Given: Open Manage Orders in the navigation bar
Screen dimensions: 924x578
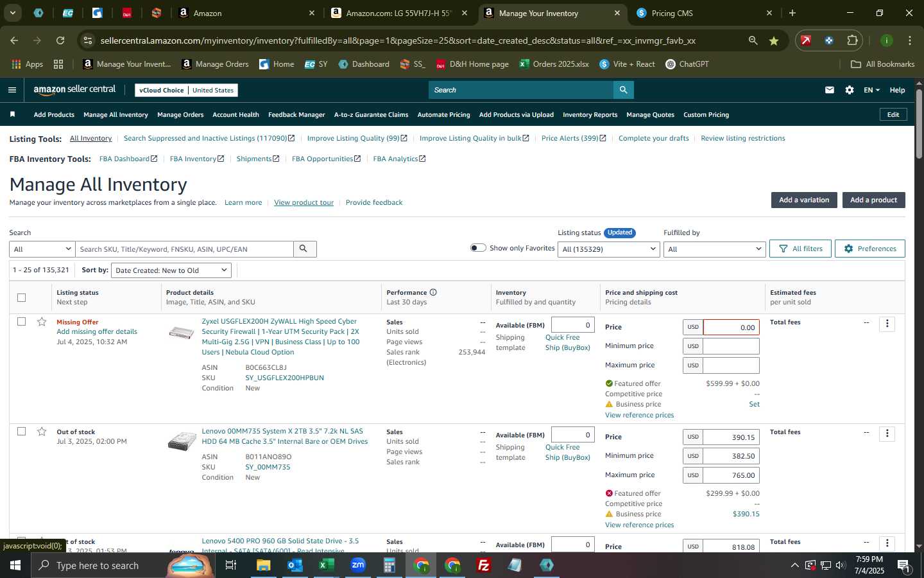Looking at the screenshot, I should click(x=180, y=114).
